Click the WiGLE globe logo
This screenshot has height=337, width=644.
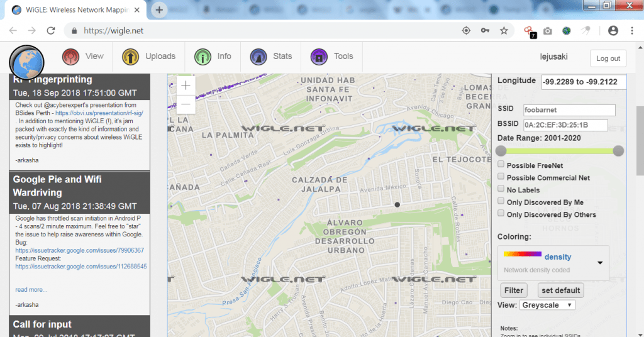coord(26,62)
